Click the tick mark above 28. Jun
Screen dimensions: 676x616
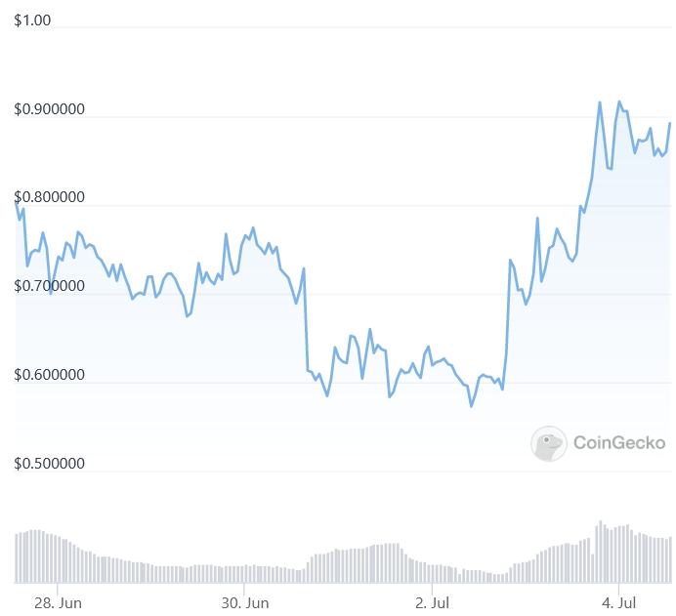pos(58,589)
